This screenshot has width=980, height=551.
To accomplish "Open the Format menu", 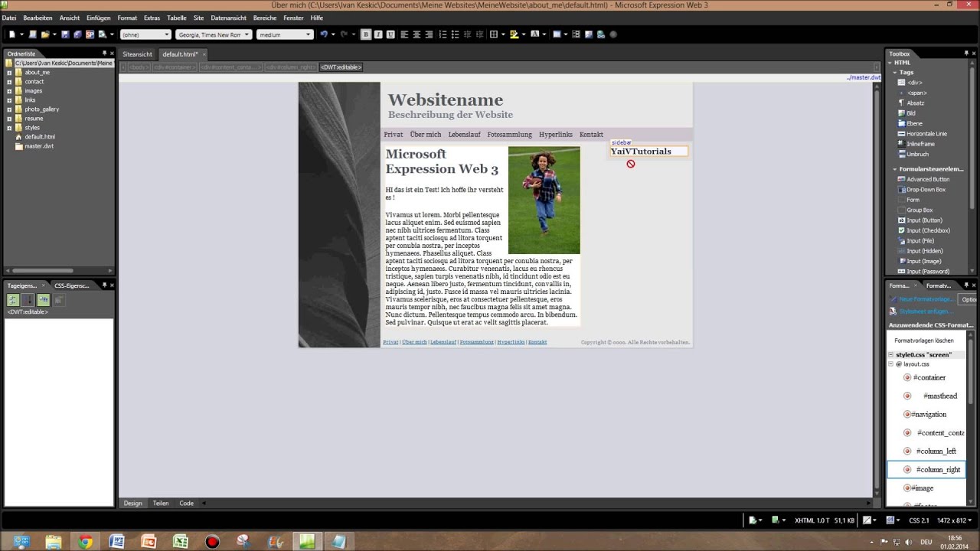I will pos(127,18).
